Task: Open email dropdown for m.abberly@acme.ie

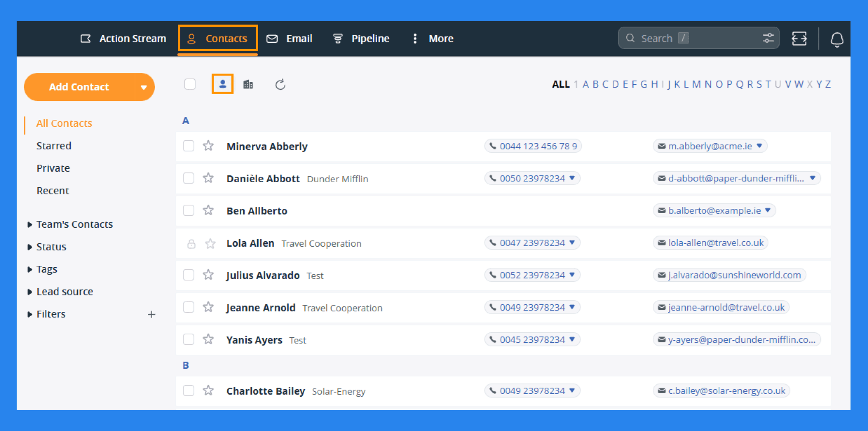Action: [759, 146]
